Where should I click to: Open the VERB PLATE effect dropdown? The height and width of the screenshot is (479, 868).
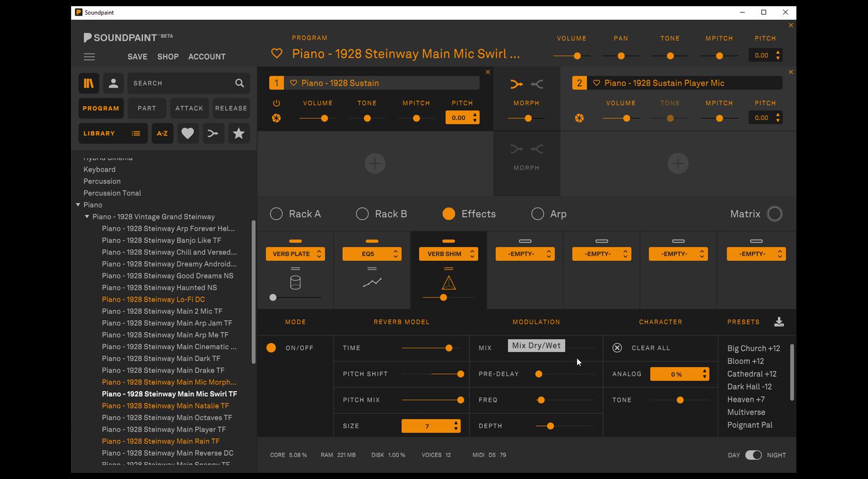pos(295,254)
